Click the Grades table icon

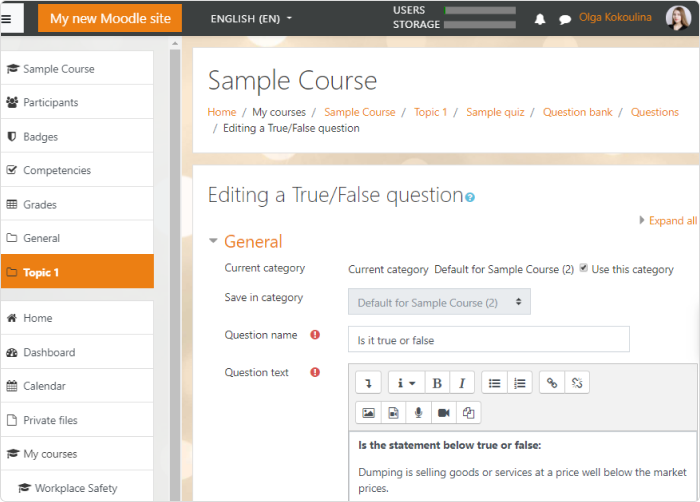click(x=12, y=204)
